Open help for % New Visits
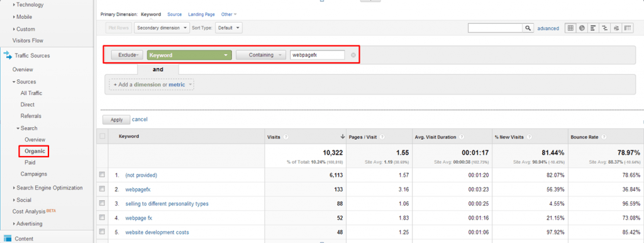Viewport: 644px width, 243px height. [x=529, y=137]
